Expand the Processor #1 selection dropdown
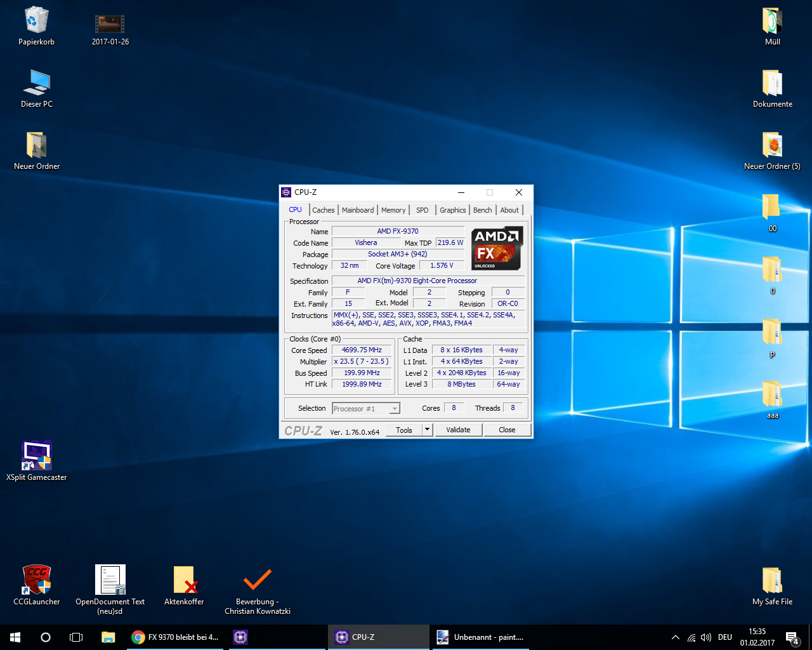 point(395,409)
